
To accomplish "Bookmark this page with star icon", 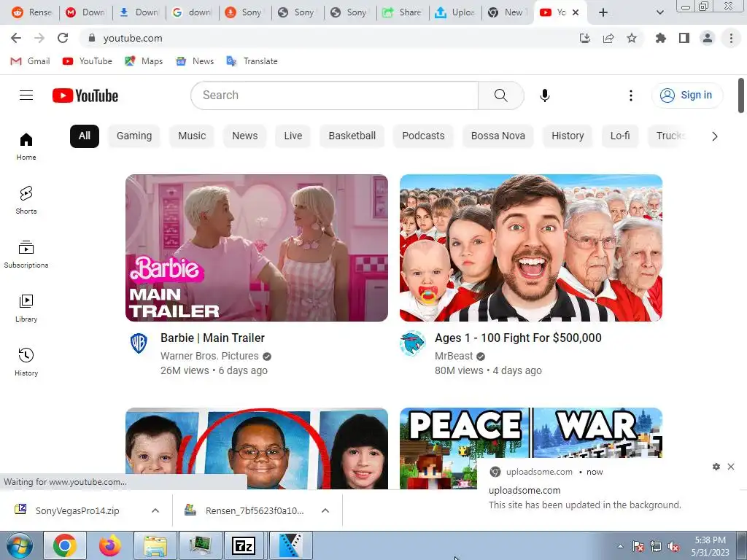I will click(632, 38).
